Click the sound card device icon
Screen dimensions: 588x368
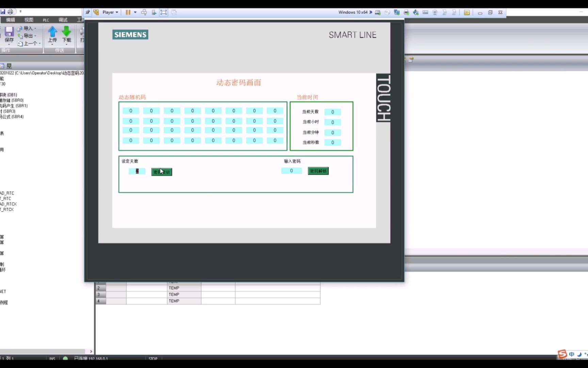coord(416,12)
